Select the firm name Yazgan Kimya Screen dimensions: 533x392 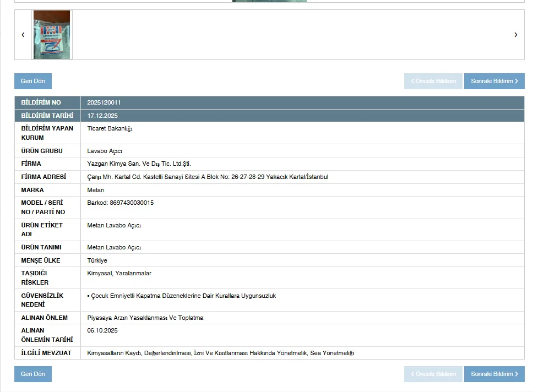tap(139, 164)
